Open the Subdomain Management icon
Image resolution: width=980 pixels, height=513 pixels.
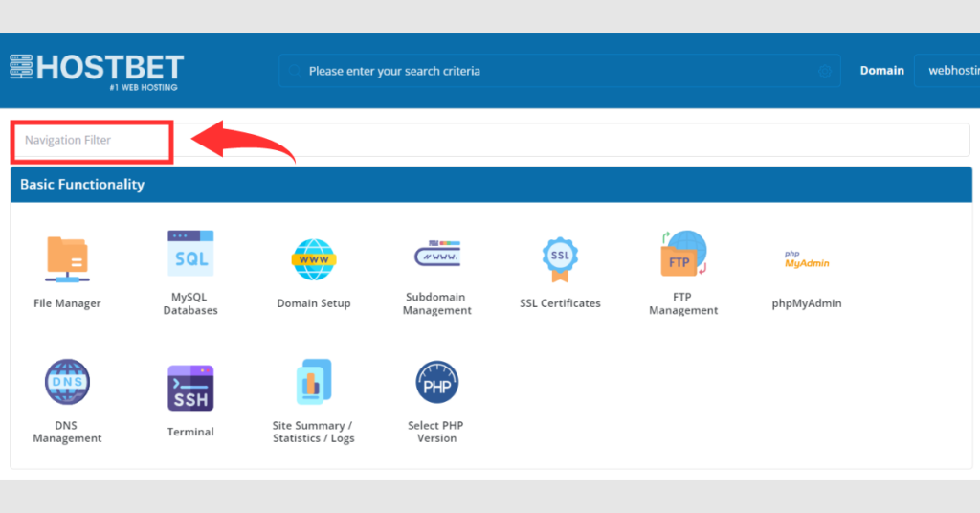[436, 253]
